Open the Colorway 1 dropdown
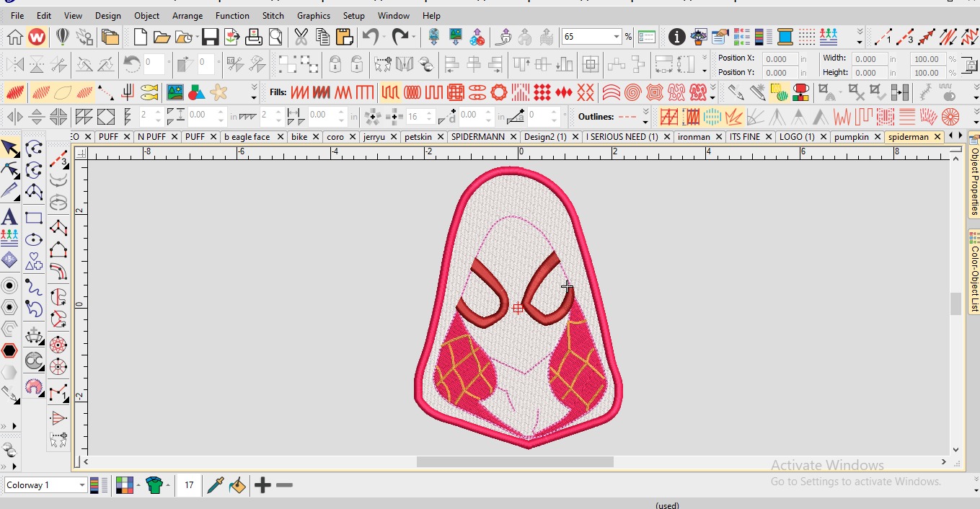This screenshot has width=980, height=509. [83, 485]
